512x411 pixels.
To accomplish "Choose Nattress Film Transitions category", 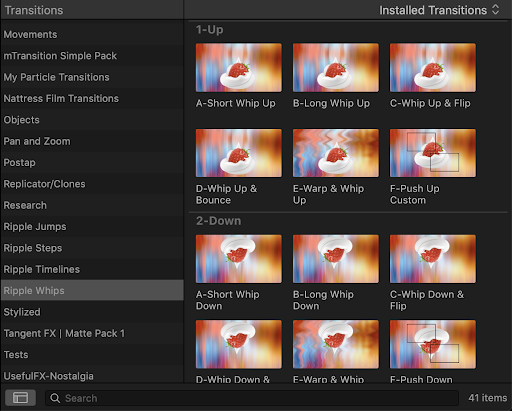I will coord(92,98).
